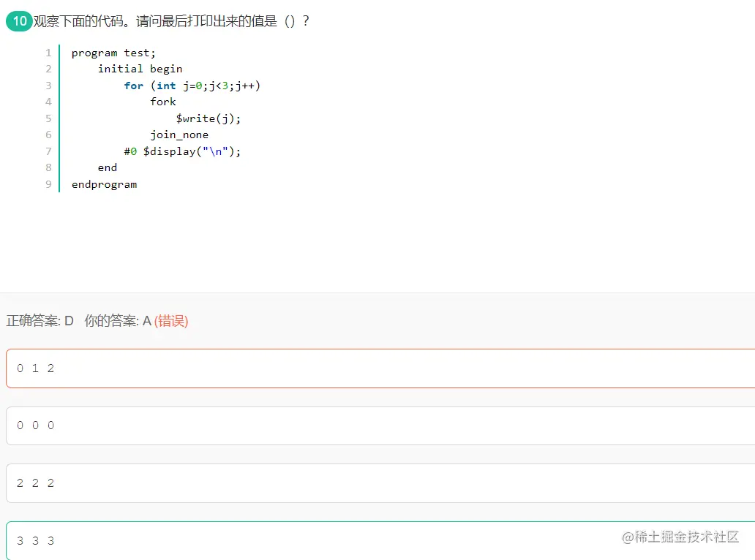
Task: Click the question text '观察下面的代码'
Action: (x=78, y=21)
